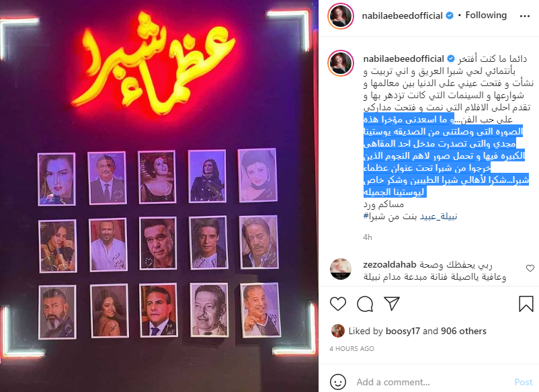Save post with the bookmark icon

coord(526,304)
